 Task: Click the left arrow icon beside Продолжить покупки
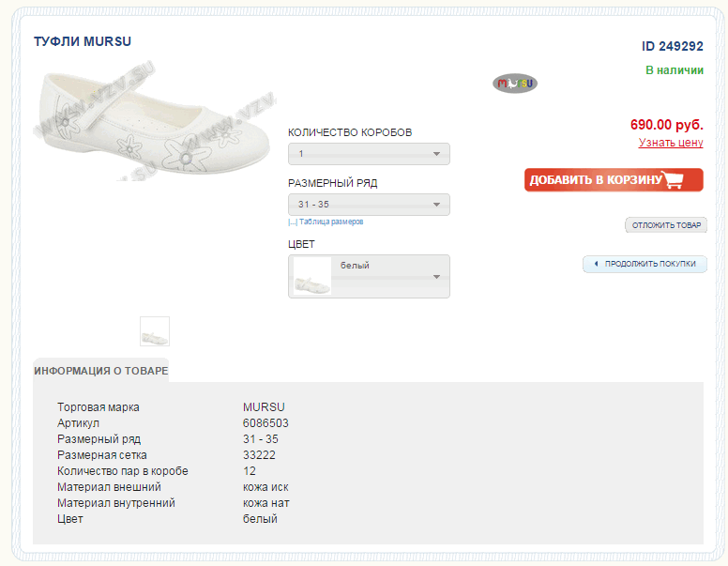point(595,264)
